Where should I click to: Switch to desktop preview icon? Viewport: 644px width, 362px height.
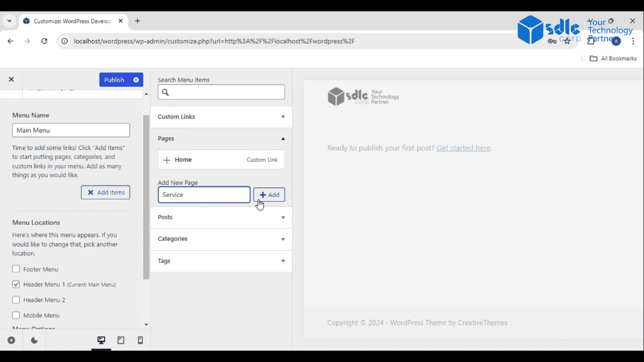tap(101, 340)
